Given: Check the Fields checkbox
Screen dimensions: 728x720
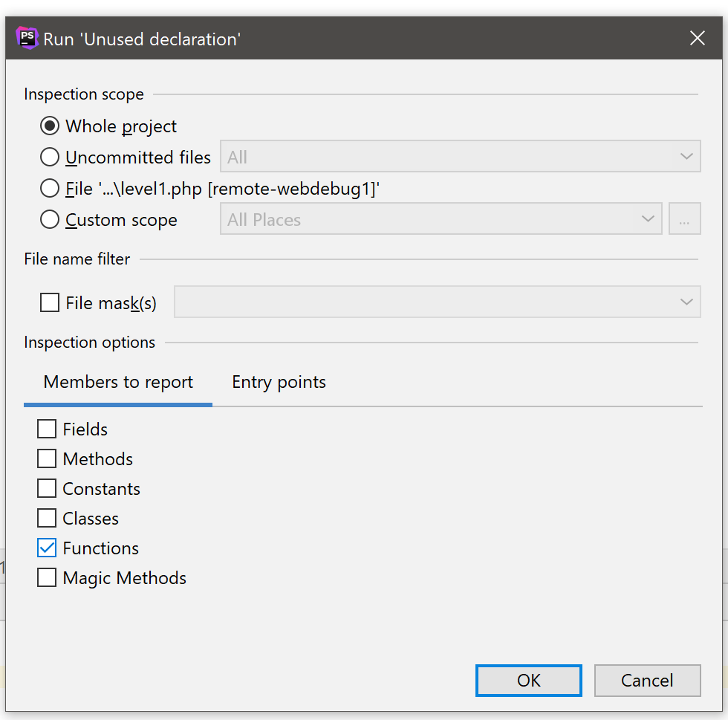Looking at the screenshot, I should (x=47, y=429).
